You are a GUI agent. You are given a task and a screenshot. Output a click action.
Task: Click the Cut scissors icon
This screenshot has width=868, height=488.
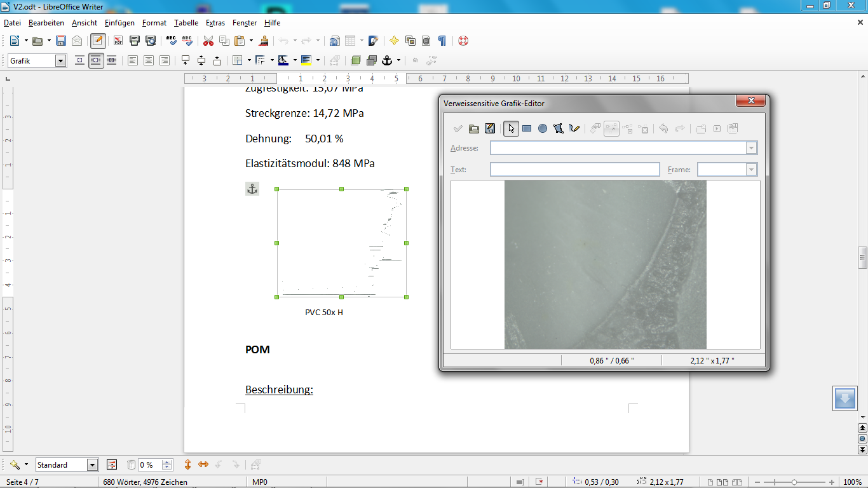coord(208,41)
